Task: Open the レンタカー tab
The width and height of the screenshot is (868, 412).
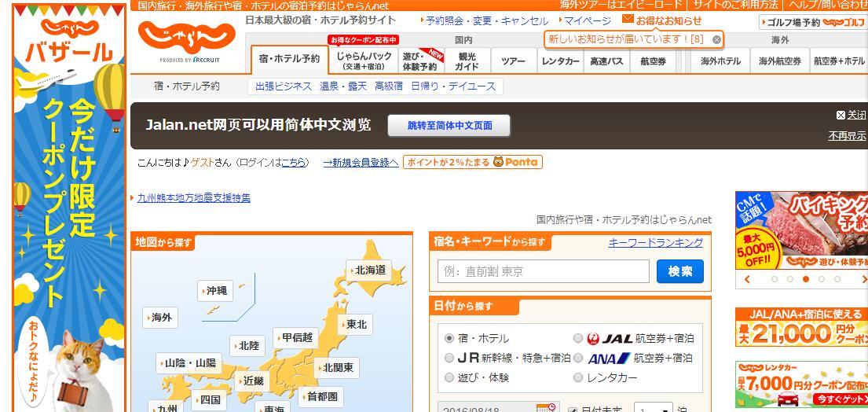Action: 561,61
